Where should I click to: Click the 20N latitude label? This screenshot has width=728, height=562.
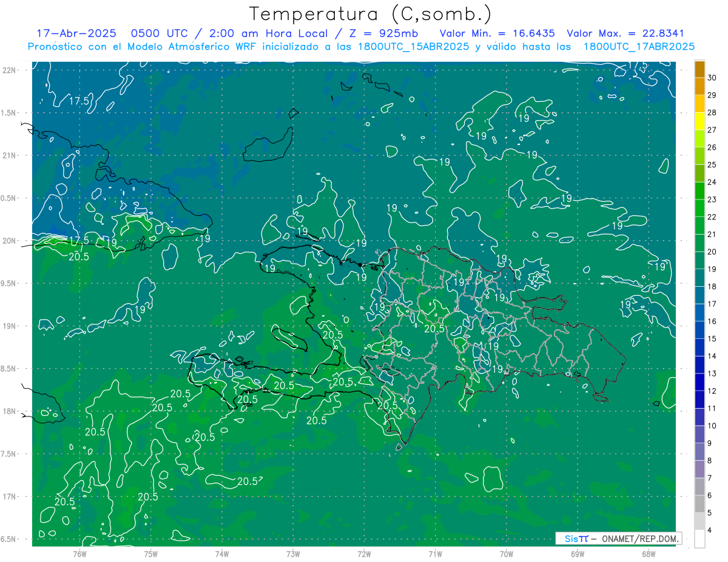tap(9, 241)
